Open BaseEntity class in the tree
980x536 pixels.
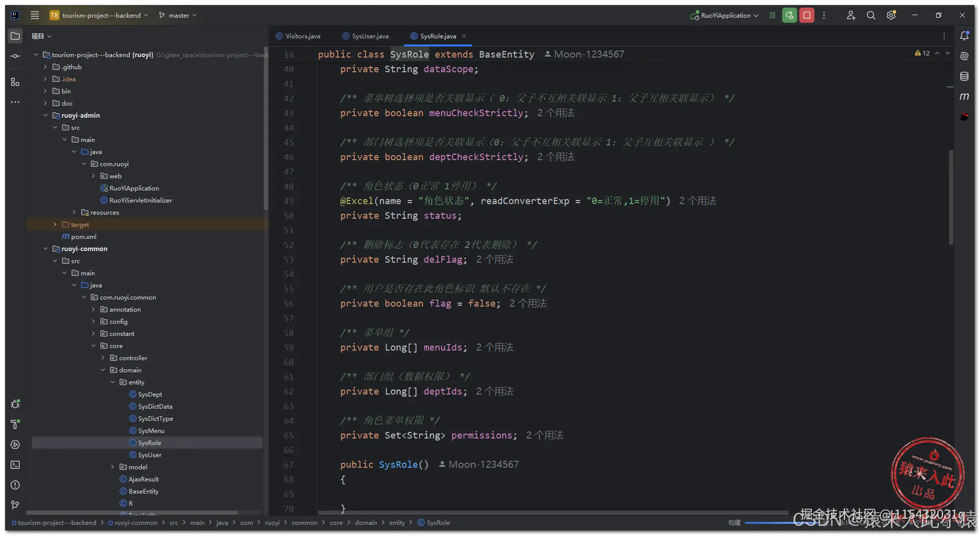(x=139, y=491)
